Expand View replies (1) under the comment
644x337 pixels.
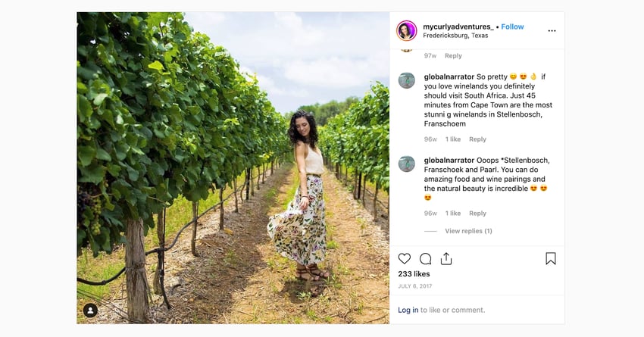(x=468, y=231)
